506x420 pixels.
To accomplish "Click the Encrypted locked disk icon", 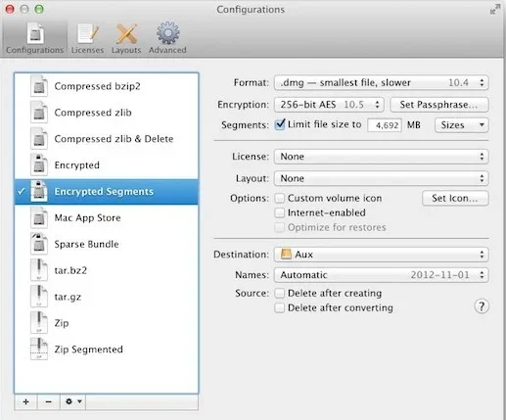I will [39, 164].
